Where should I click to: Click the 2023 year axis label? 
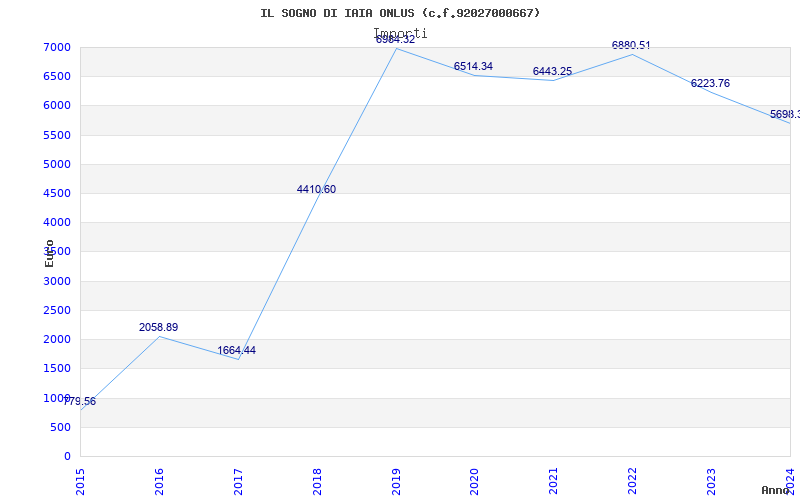tap(711, 482)
